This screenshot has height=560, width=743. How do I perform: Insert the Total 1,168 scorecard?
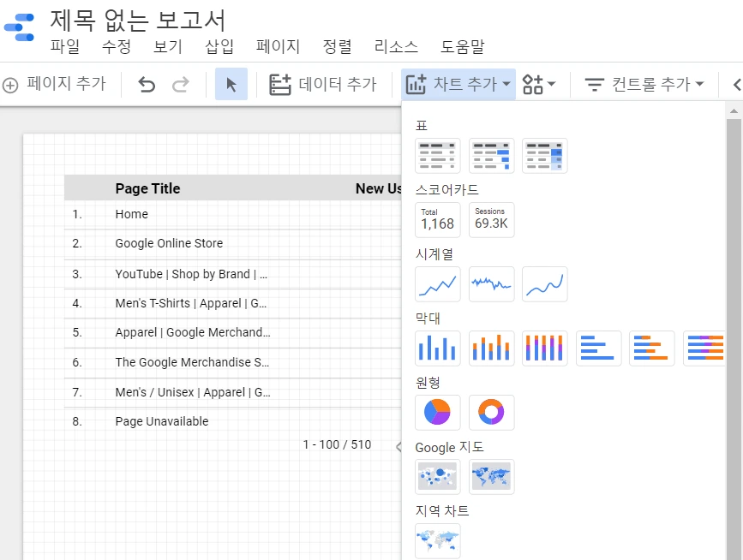pos(437,220)
